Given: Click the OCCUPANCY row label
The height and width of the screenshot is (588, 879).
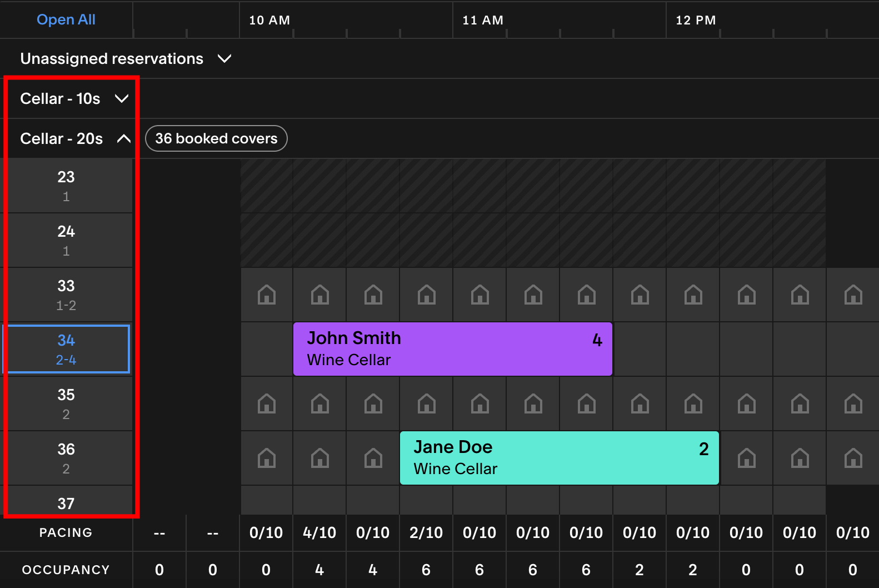Looking at the screenshot, I should click(x=66, y=570).
